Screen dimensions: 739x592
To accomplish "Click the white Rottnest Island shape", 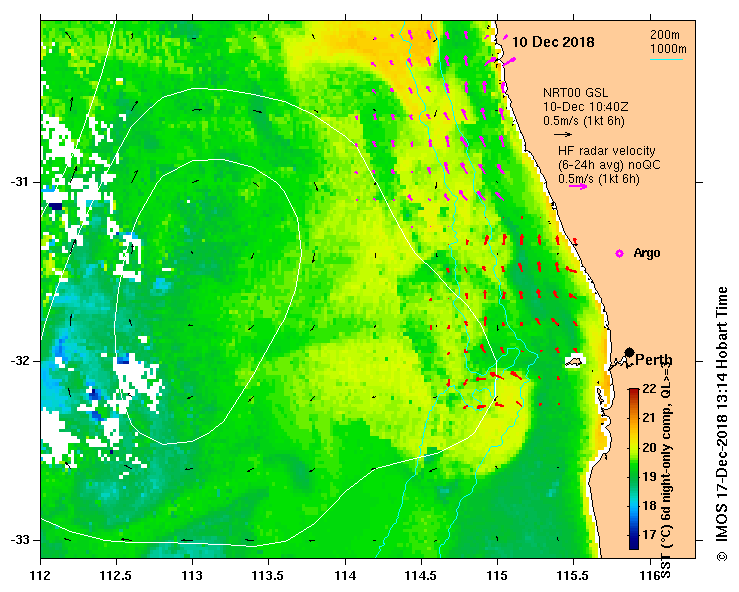I will click(x=575, y=361).
